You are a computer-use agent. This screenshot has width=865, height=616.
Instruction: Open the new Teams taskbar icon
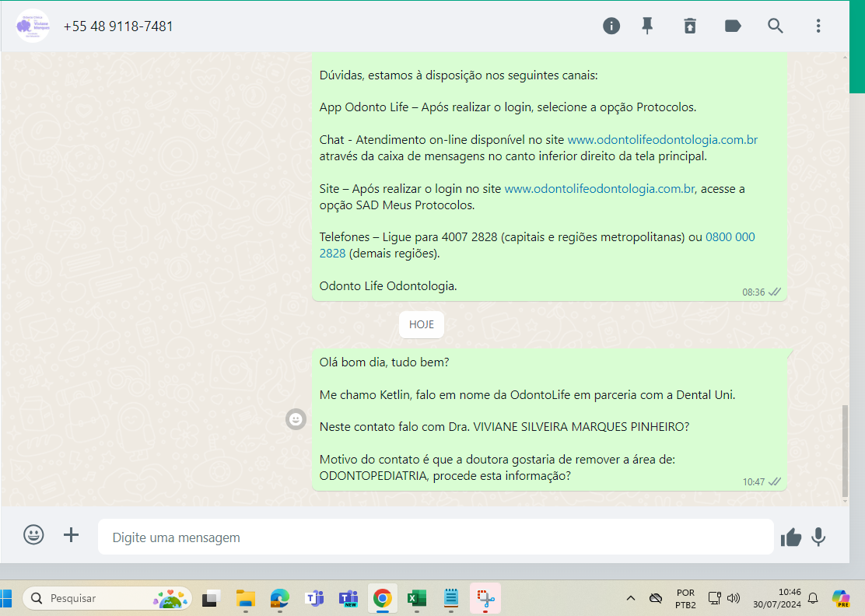coord(348,598)
